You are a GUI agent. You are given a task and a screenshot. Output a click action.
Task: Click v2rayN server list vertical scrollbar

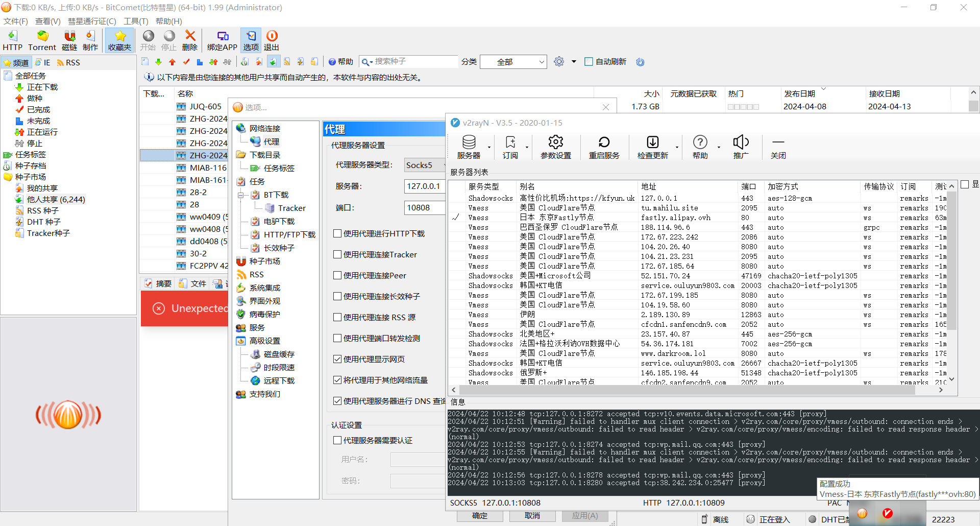(x=952, y=260)
